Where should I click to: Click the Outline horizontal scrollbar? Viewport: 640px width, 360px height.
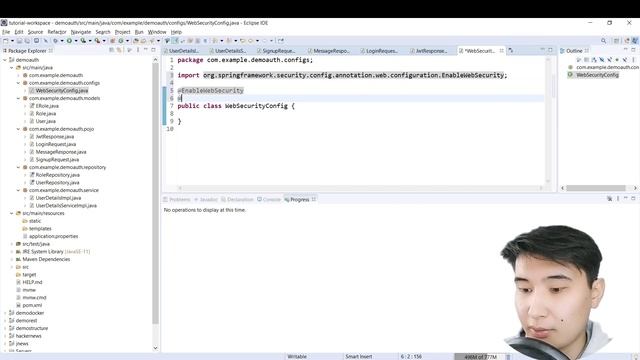(x=596, y=188)
